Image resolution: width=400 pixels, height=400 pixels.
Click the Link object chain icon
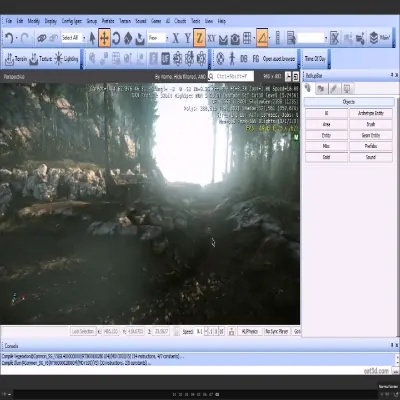coord(42,38)
